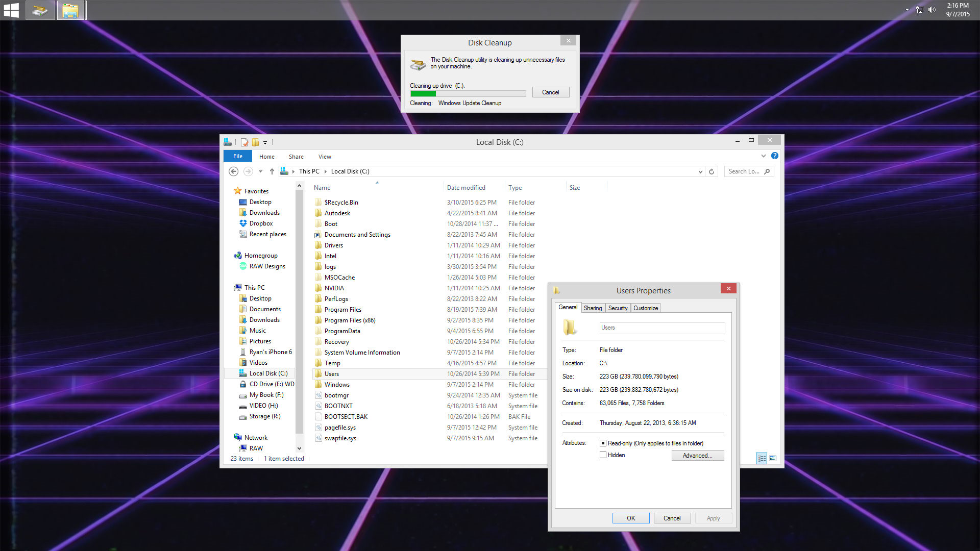Switch to large icons view in status bar
The width and height of the screenshot is (980, 551).
point(773,459)
